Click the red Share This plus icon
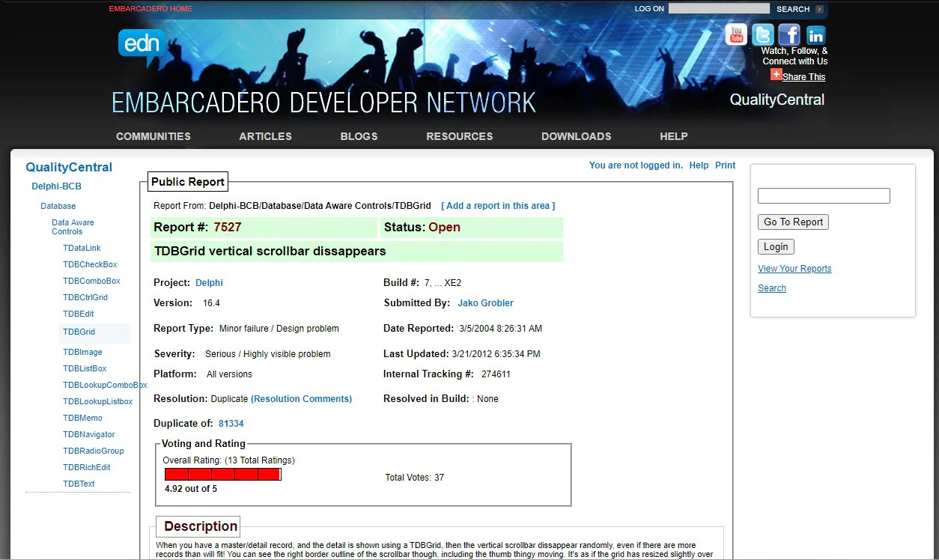This screenshot has height=560, width=939. click(x=776, y=75)
